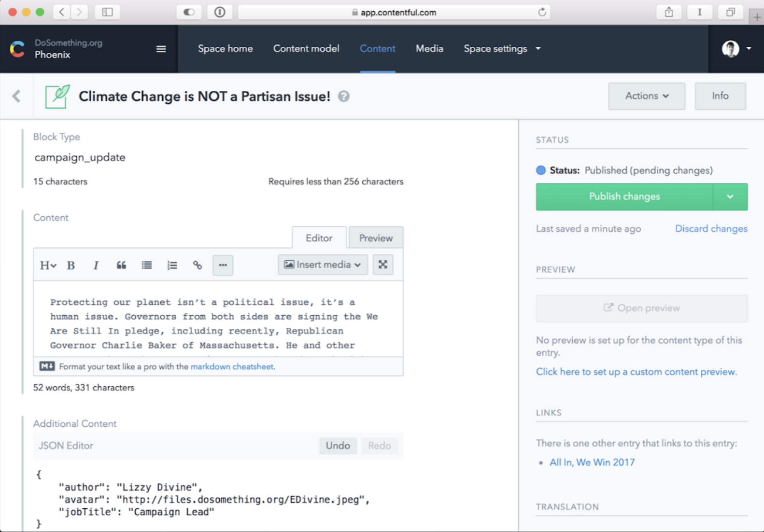Click the Contentful logo icon
The height and width of the screenshot is (532, 764).
pos(17,49)
